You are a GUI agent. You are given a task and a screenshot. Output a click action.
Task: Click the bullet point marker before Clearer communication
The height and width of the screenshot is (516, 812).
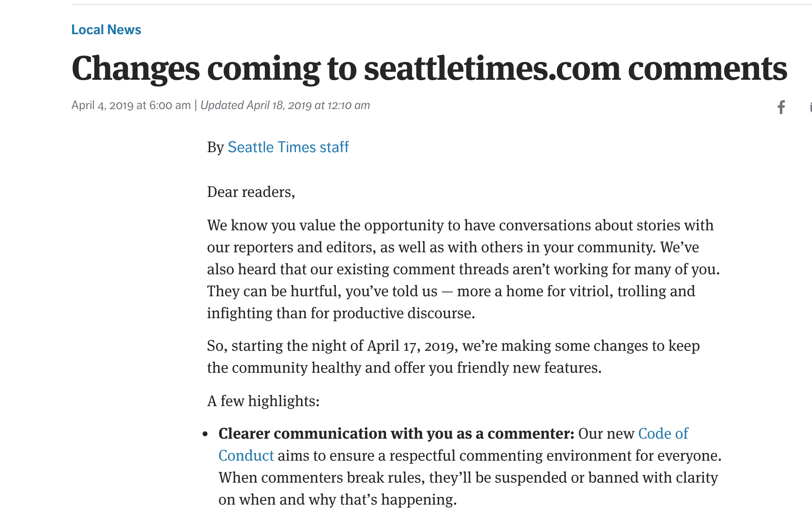pos(205,434)
